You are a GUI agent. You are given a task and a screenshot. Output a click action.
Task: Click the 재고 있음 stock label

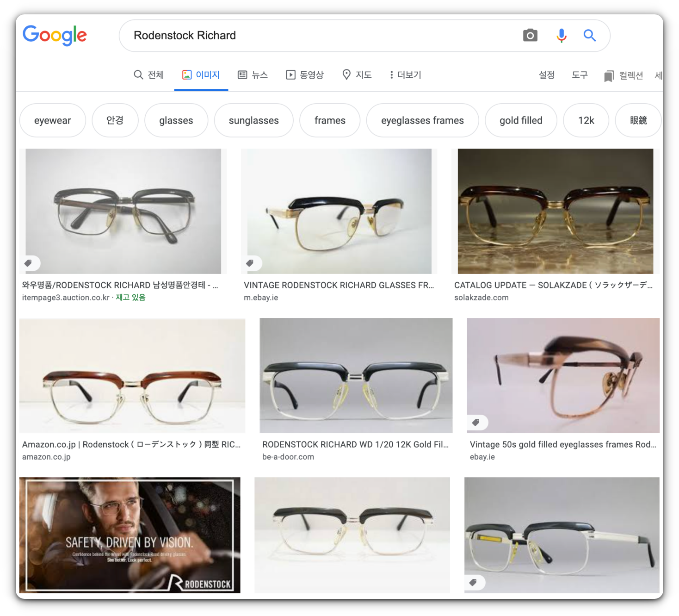click(x=130, y=298)
